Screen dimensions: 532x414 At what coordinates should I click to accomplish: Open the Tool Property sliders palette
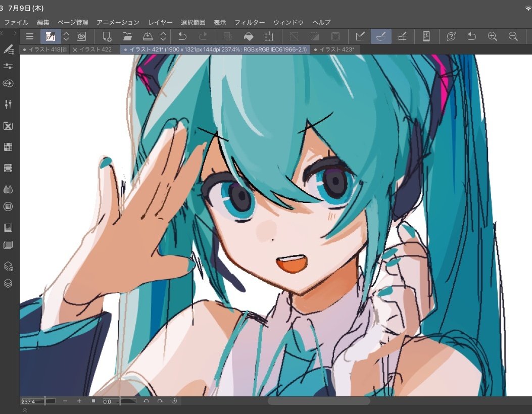8,66
